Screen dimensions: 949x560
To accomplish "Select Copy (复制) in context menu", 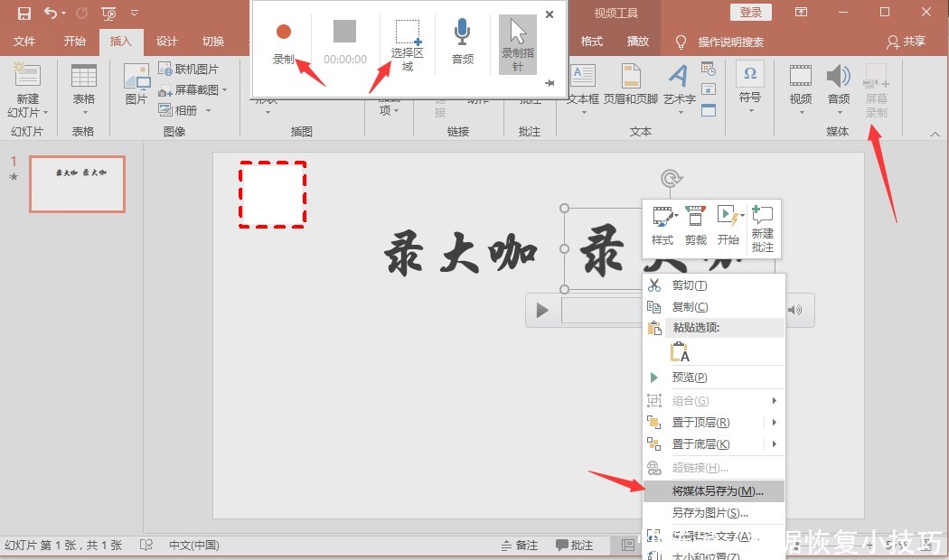I will coord(690,307).
